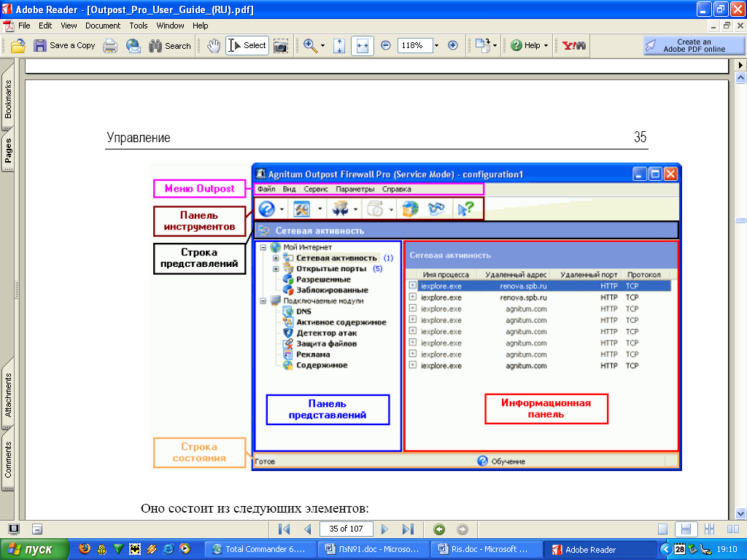
Task: Click the scrollbar up arrow
Action: tap(740, 77)
